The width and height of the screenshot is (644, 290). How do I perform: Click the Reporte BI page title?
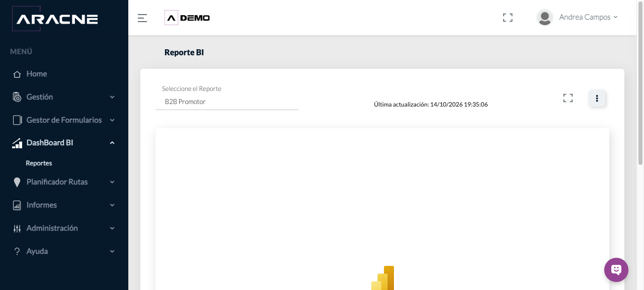coord(184,52)
